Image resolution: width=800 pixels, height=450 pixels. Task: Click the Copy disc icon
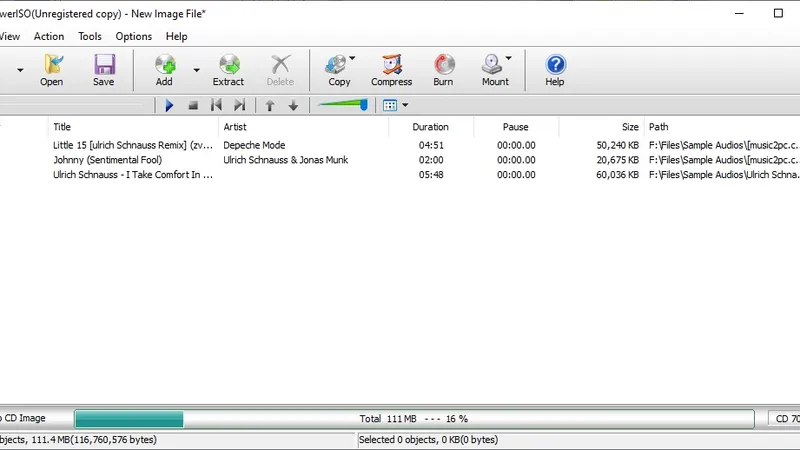pyautogui.click(x=337, y=70)
